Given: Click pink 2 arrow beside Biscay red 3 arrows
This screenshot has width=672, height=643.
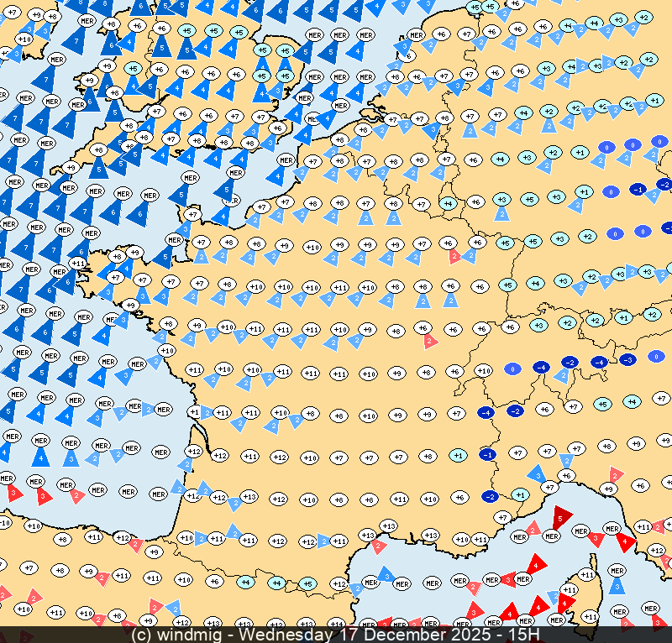Looking at the screenshot, I should (x=77, y=495).
